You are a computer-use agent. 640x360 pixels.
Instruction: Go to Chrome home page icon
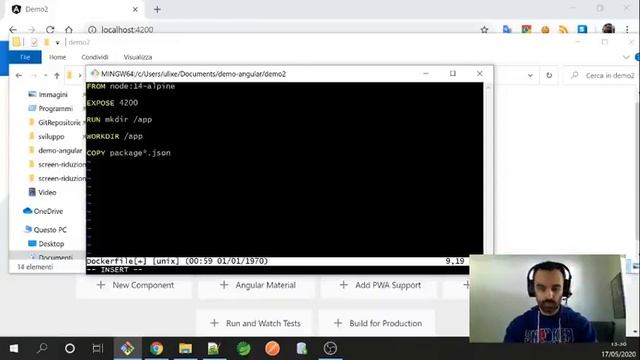(69, 29)
